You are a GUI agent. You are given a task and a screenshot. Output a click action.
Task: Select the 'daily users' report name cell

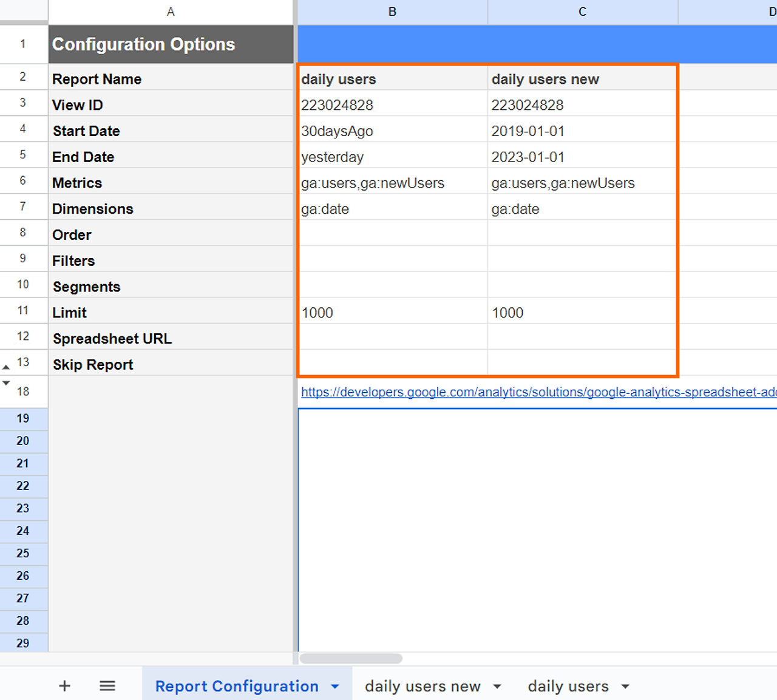(393, 78)
